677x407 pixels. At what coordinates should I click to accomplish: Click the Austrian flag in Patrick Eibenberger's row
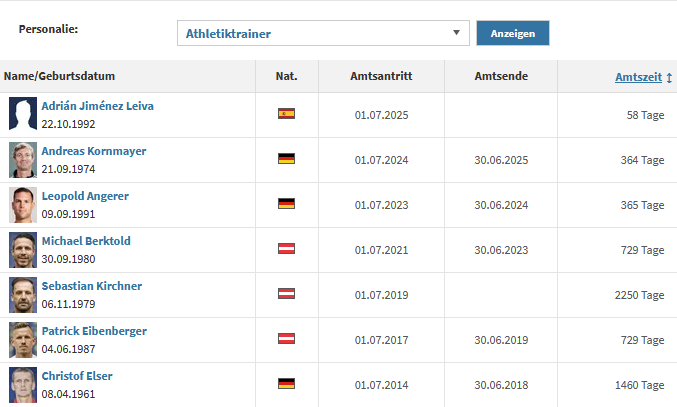286,339
